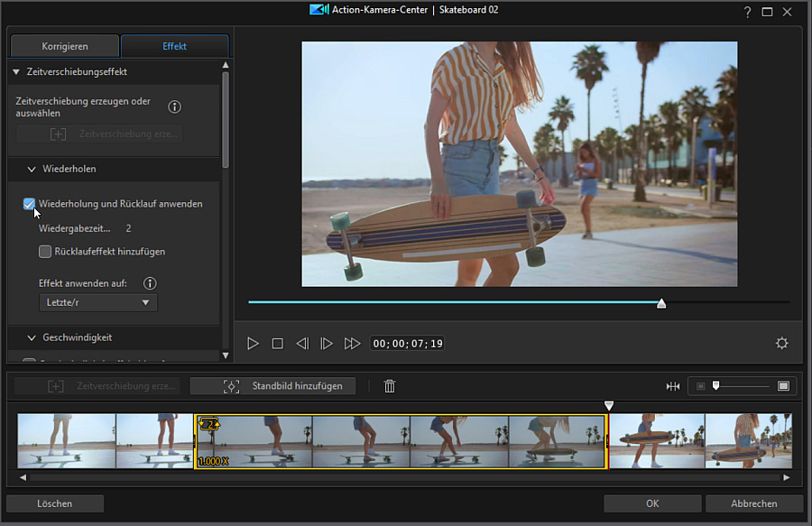
Task: Click the fit timeline width icon
Action: 672,386
